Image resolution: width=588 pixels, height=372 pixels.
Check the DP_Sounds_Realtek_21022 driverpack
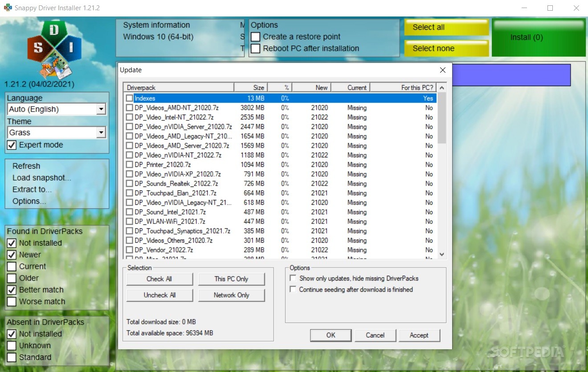[x=129, y=183]
